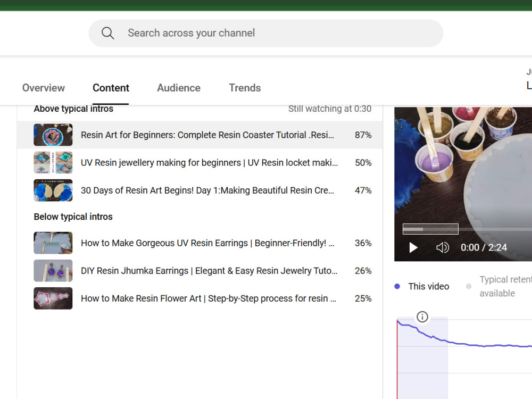Image resolution: width=532 pixels, height=399 pixels.
Task: Select 'How to Make Resin Flower Art' title
Action: click(x=209, y=299)
